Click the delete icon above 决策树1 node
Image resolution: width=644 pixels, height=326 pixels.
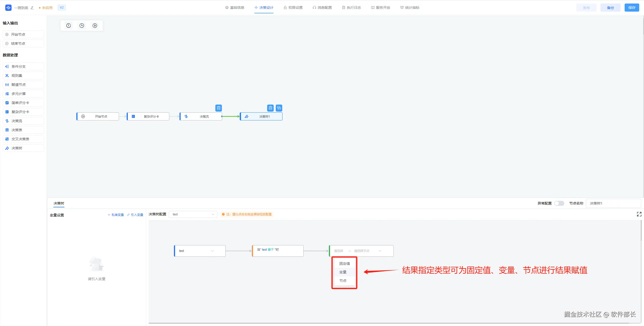(270, 108)
